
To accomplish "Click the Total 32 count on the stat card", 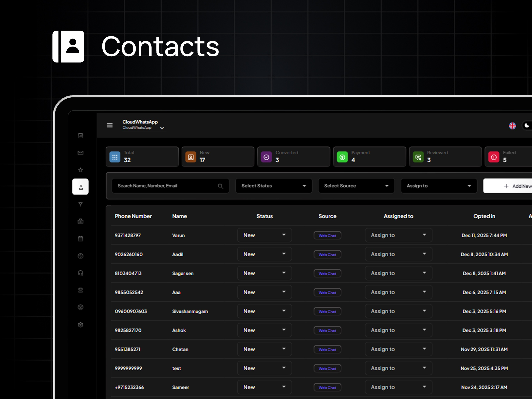I will tap(127, 160).
